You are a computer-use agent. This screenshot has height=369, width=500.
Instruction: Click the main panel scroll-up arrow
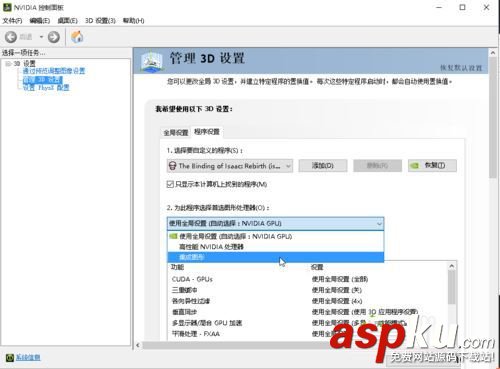point(493,52)
